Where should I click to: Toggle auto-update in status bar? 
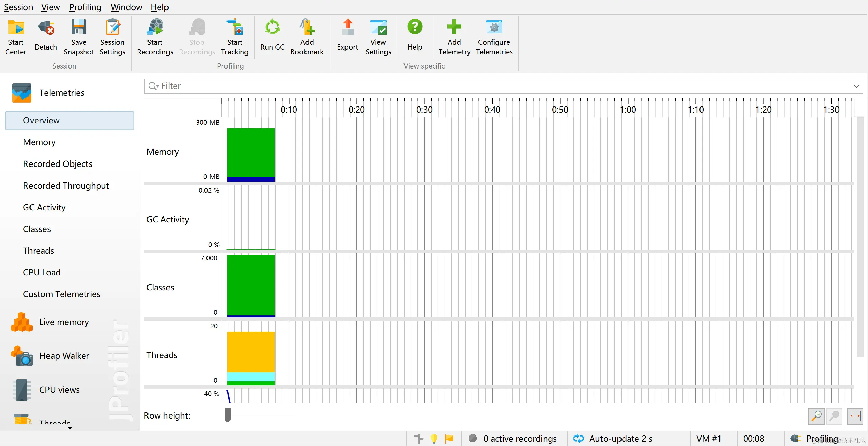point(578,439)
